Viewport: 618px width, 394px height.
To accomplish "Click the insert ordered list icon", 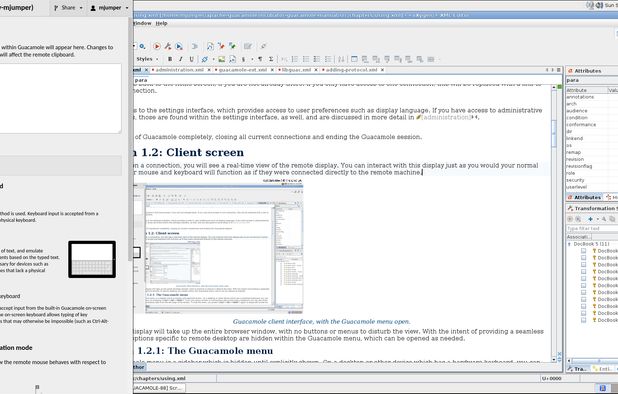I will coord(295,59).
